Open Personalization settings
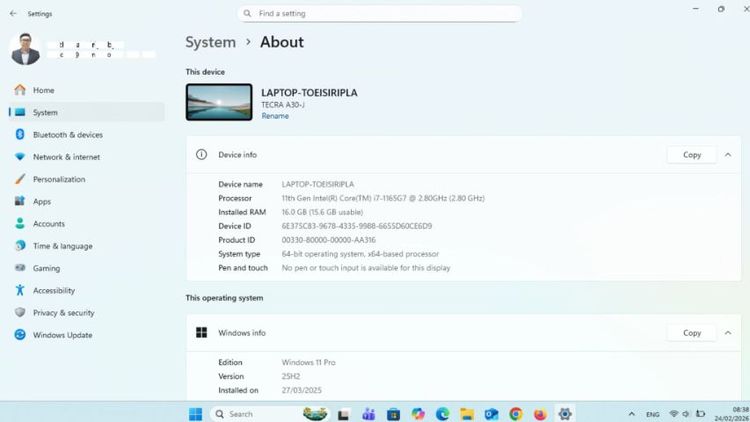This screenshot has width=750, height=422. 87,179
